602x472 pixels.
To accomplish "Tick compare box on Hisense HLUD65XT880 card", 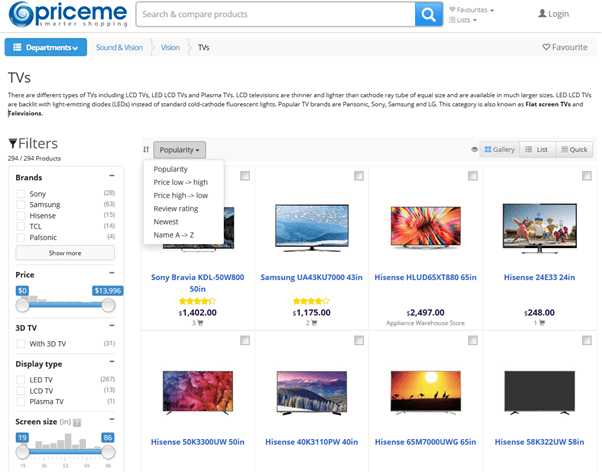I will pyautogui.click(x=473, y=176).
